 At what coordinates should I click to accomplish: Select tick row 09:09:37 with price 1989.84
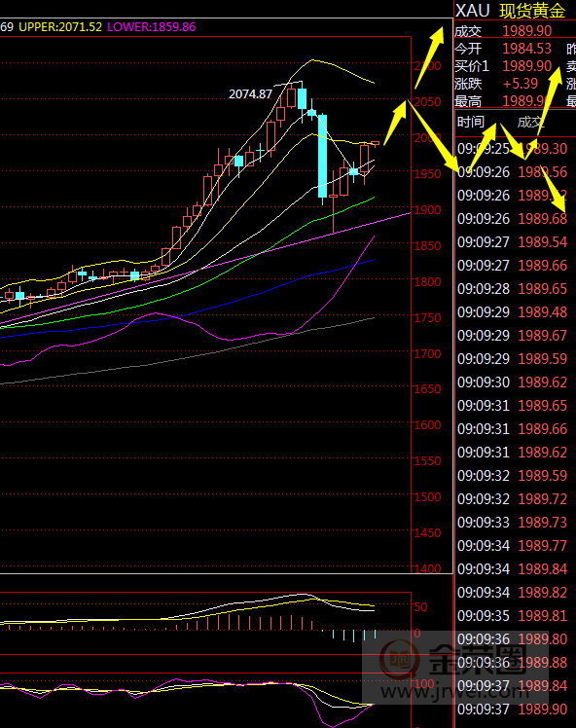(x=513, y=686)
